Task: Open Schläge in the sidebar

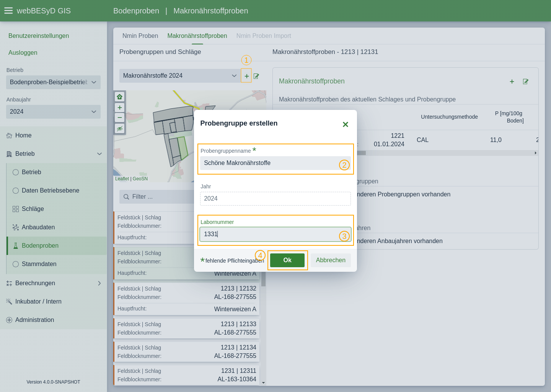Action: tap(57, 209)
